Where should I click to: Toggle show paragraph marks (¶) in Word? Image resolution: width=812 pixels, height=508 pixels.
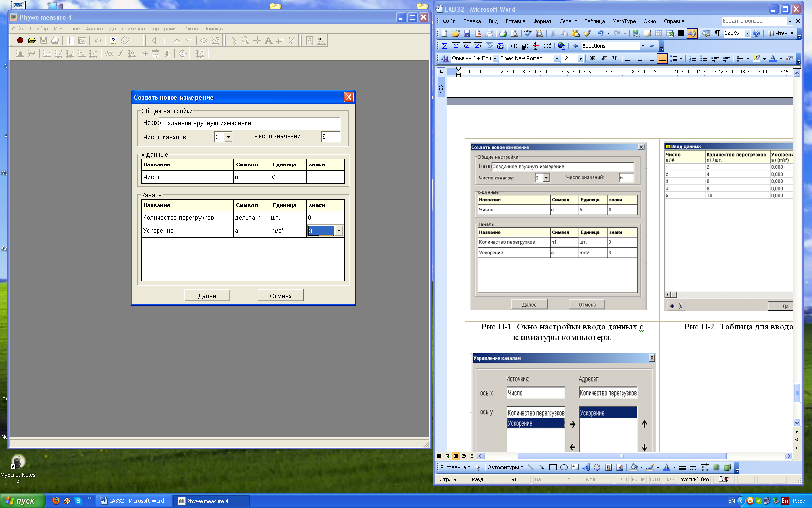[717, 33]
